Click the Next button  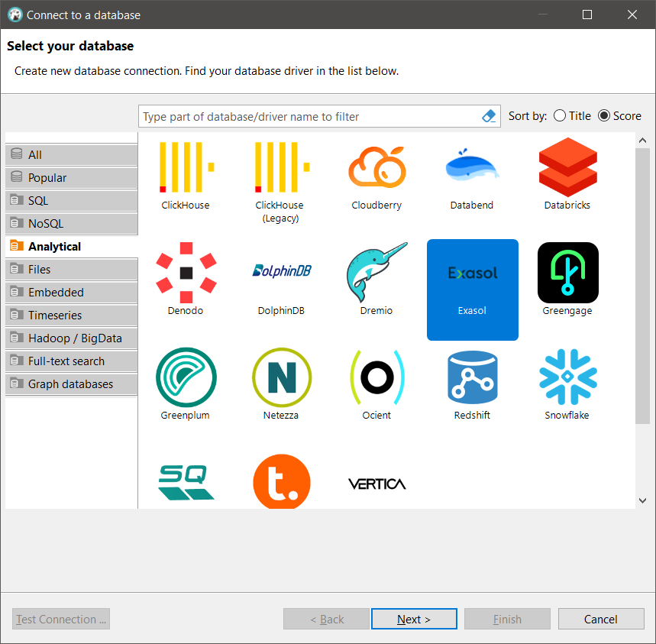point(414,619)
